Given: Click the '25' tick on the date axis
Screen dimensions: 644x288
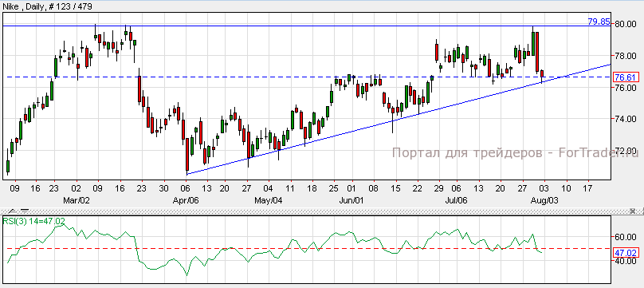Looking at the screenshot, I should point(334,188).
